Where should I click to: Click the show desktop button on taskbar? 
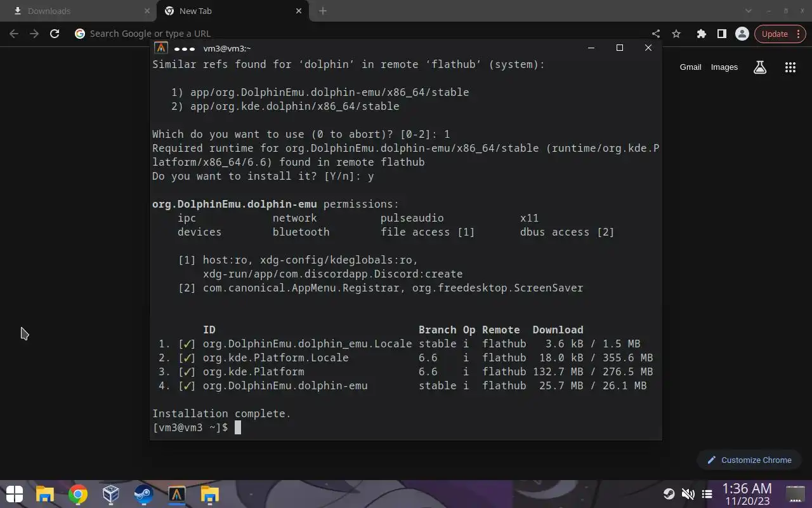point(795,494)
